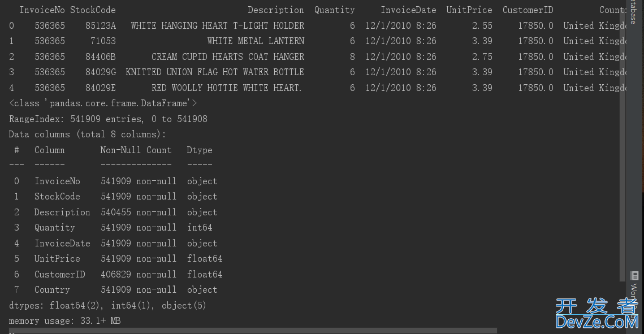Image resolution: width=644 pixels, height=334 pixels.
Task: Click the int64 dtype of Quantity
Action: click(x=200, y=228)
